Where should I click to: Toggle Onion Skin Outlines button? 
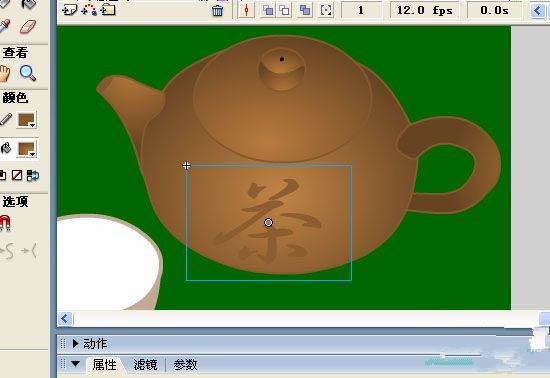pos(284,10)
